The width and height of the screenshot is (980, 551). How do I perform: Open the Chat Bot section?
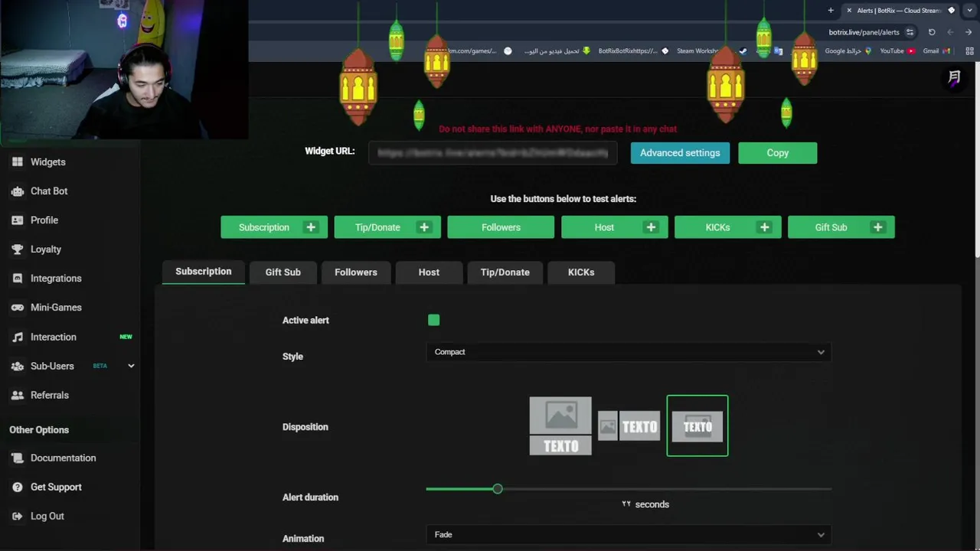point(49,191)
